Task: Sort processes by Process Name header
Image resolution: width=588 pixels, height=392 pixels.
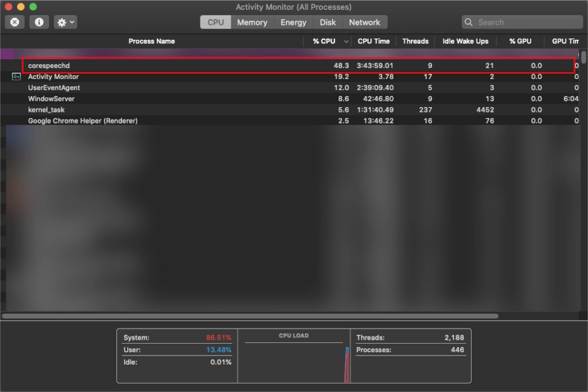Action: tap(152, 41)
